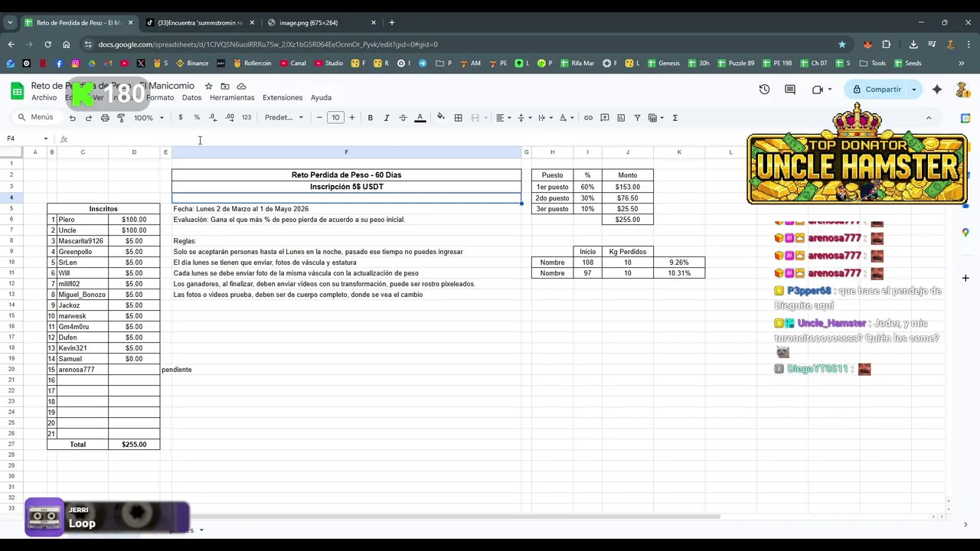Viewport: 980px width, 551px height.
Task: Increase decimal places
Action: [x=230, y=118]
